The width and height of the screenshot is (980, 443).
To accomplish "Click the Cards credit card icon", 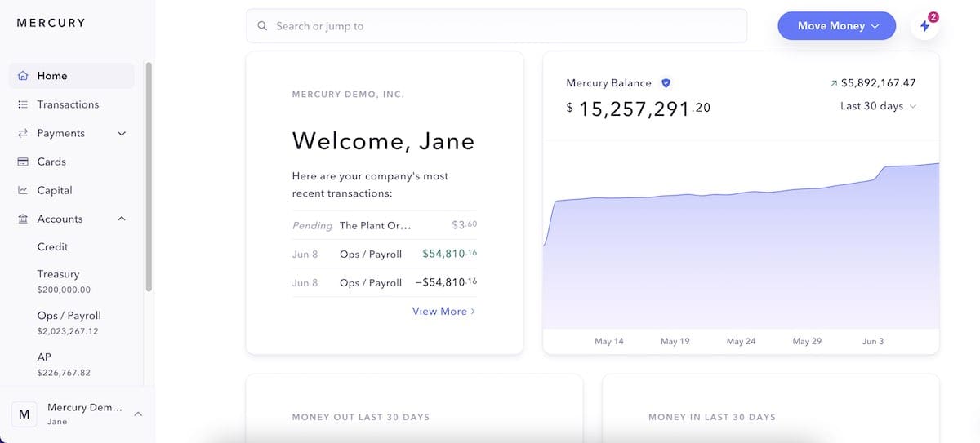I will (23, 162).
